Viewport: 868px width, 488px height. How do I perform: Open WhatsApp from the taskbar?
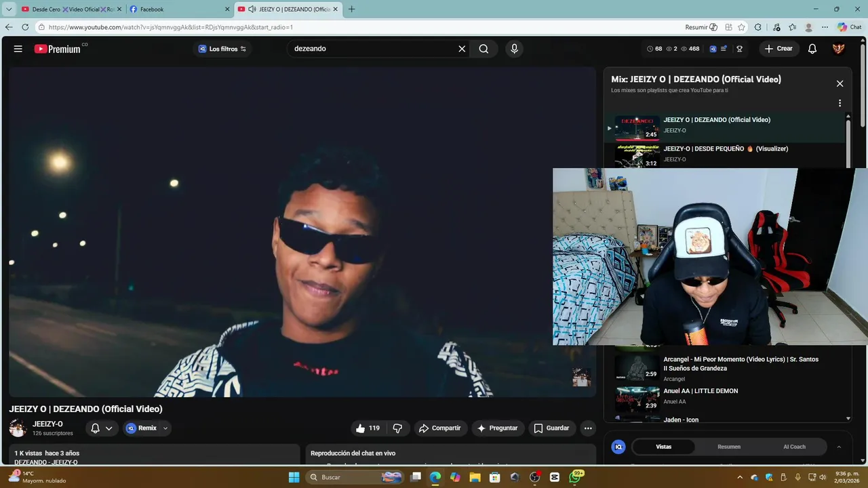(575, 477)
